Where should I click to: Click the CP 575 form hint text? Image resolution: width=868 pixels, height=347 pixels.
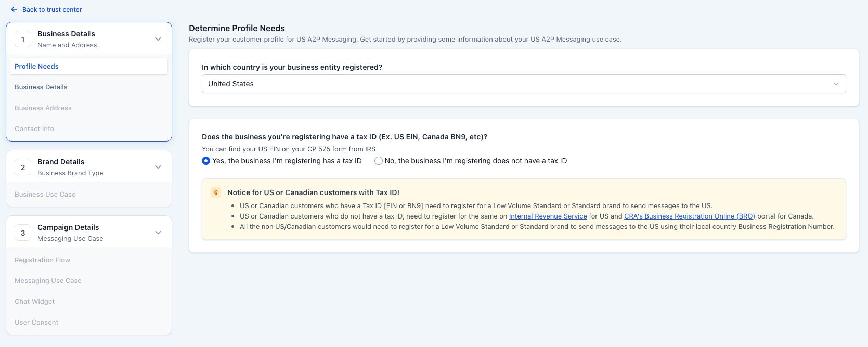tap(289, 149)
